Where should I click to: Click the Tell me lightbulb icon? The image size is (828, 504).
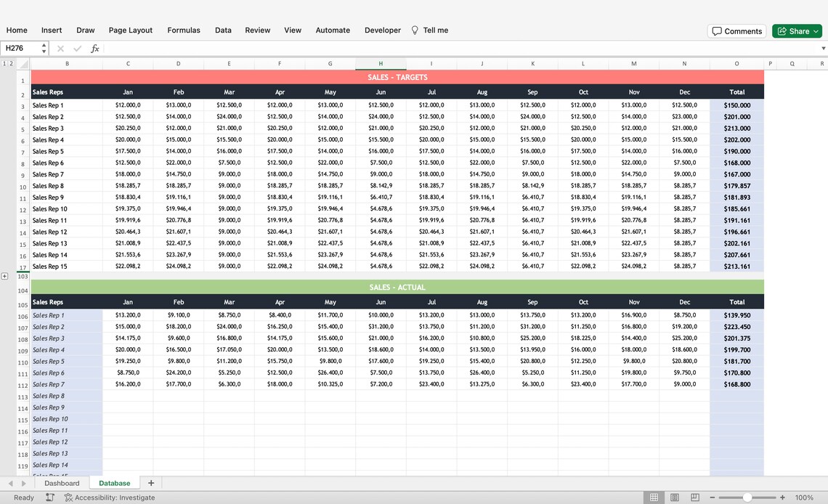pyautogui.click(x=415, y=31)
